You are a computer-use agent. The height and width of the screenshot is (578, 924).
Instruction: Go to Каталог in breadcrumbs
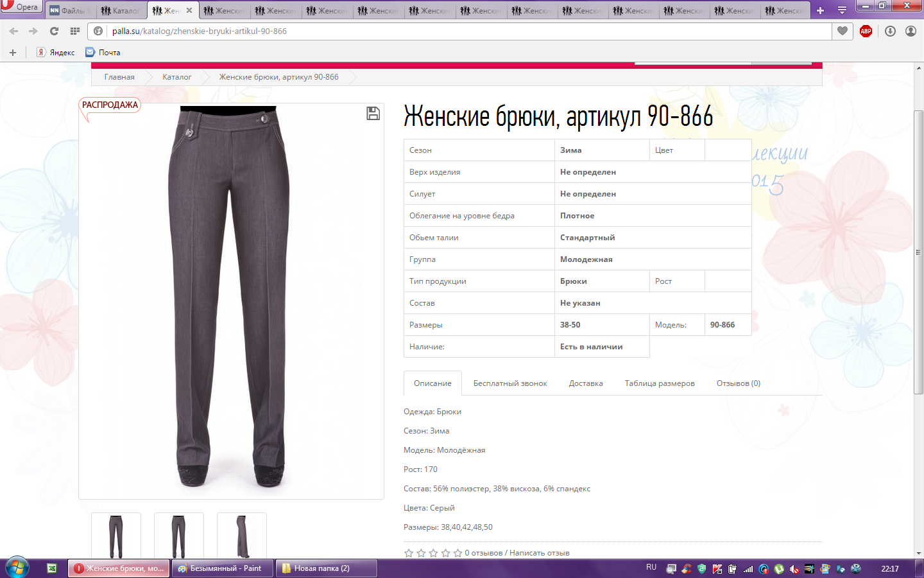tap(176, 77)
